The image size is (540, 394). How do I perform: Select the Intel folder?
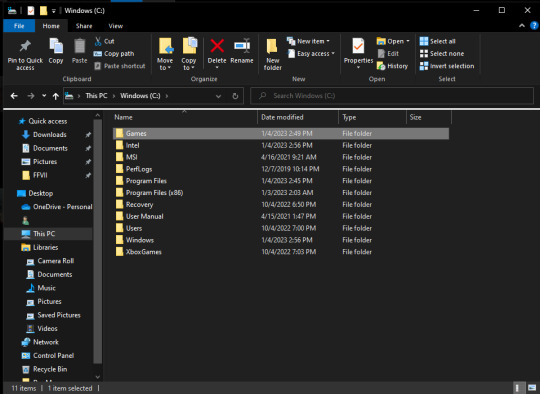(281, 145)
